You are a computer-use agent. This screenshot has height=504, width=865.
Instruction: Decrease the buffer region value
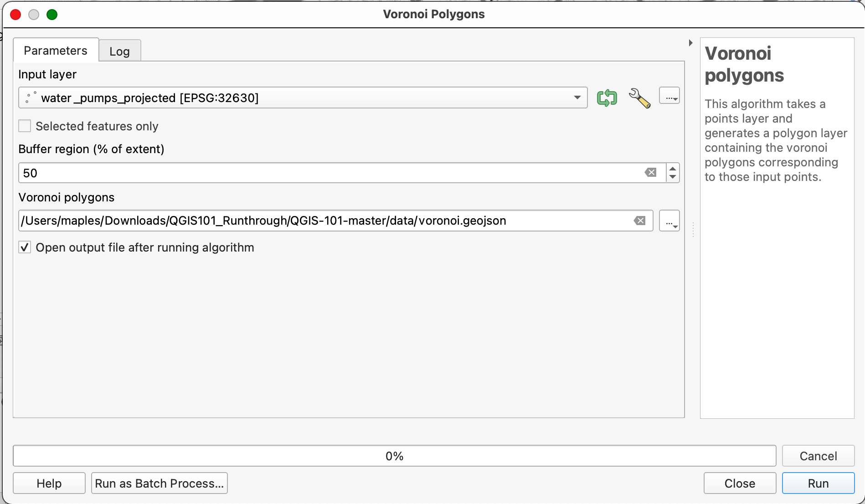tap(673, 177)
